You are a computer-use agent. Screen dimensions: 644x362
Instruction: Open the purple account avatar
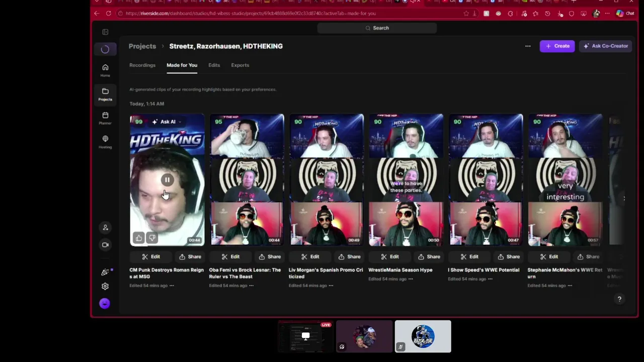point(105,303)
